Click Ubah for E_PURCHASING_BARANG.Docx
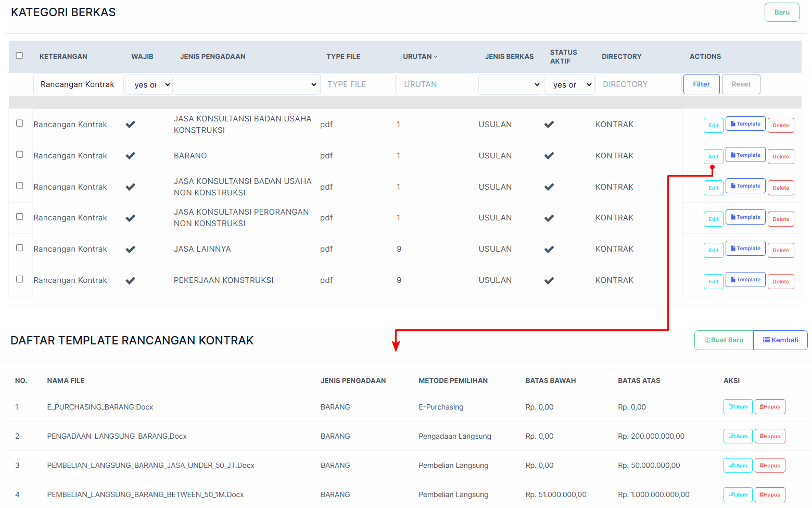The image size is (812, 508). [738, 407]
